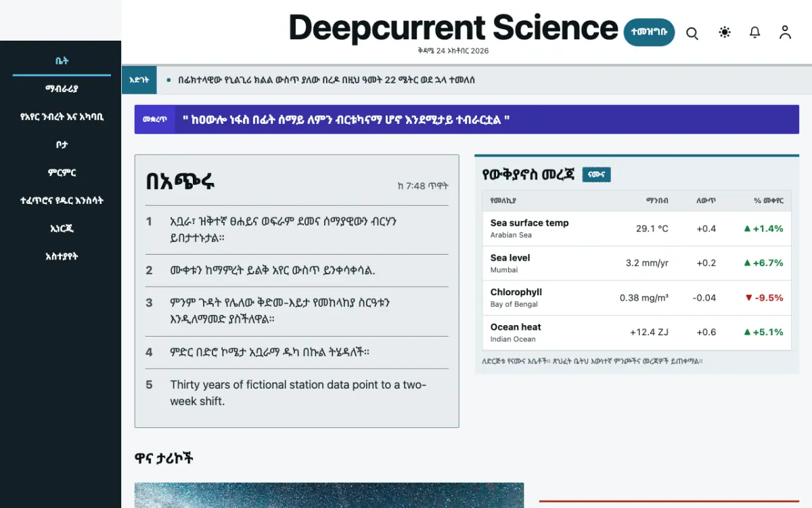Click the የውቅያኖስ መረጃ heading
The width and height of the screenshot is (812, 508).
click(528, 175)
